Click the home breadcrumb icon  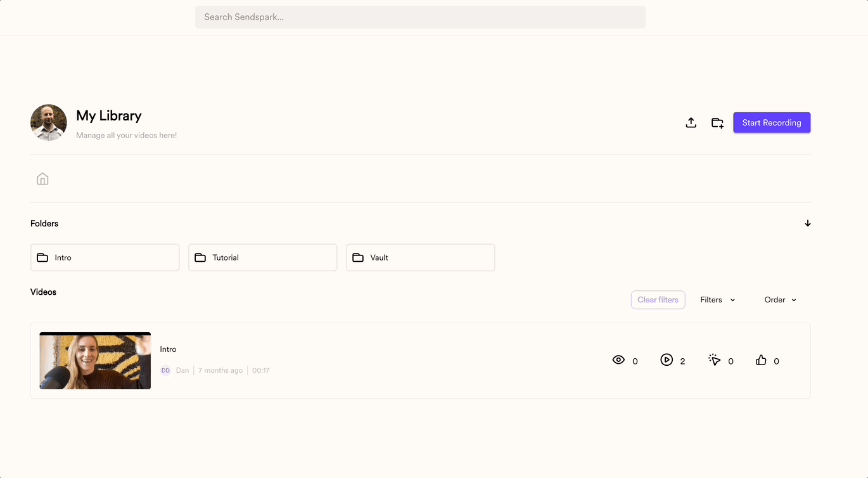tap(42, 179)
